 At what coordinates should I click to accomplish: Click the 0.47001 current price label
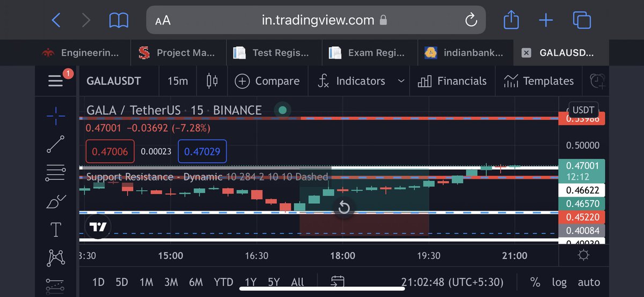coord(582,171)
